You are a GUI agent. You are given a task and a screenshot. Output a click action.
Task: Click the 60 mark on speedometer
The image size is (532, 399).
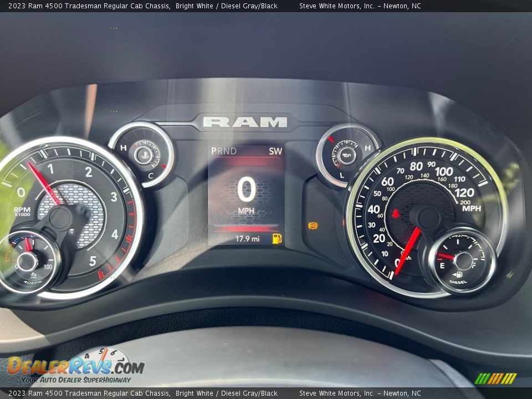click(387, 182)
